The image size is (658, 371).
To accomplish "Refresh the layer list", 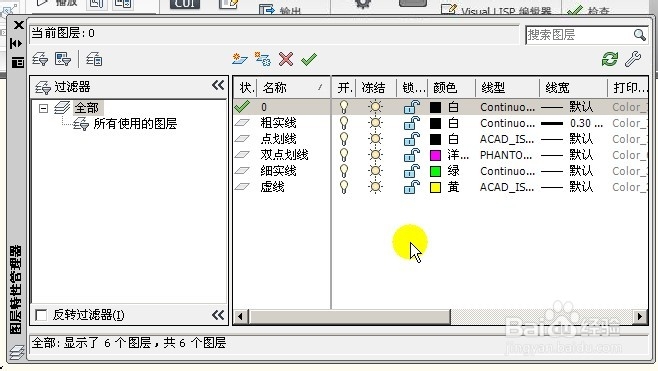I will coord(609,59).
